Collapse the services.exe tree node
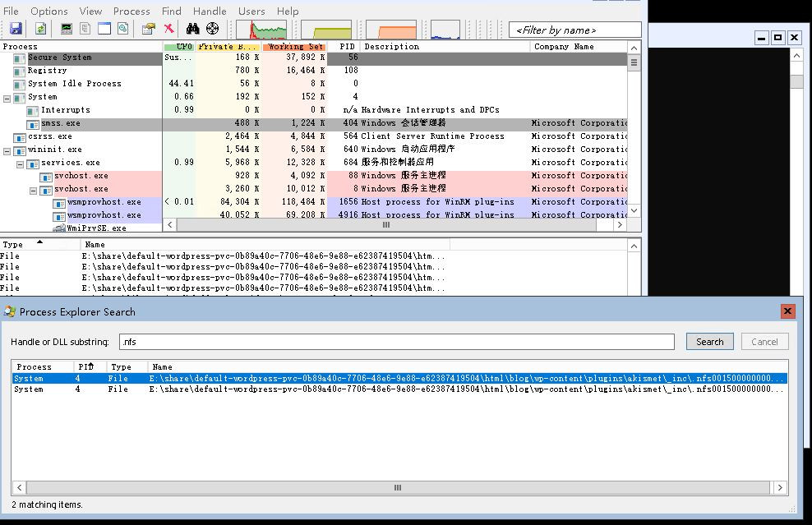812x525 pixels. 21,164
